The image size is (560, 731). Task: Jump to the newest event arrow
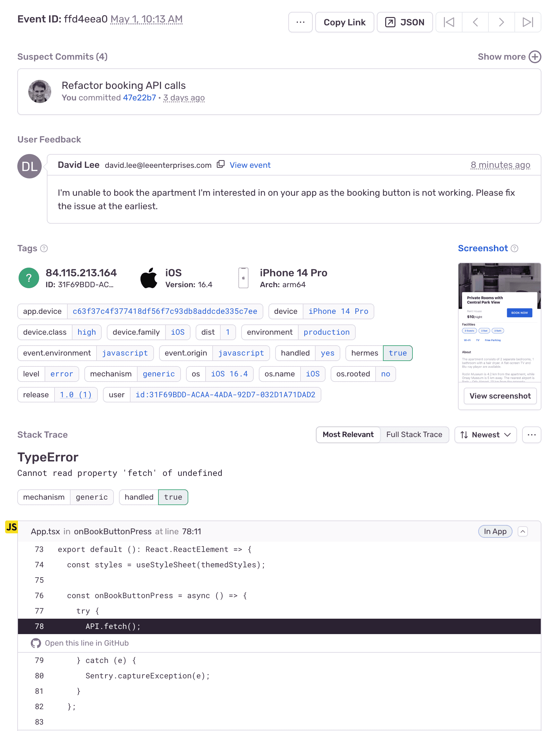[527, 22]
